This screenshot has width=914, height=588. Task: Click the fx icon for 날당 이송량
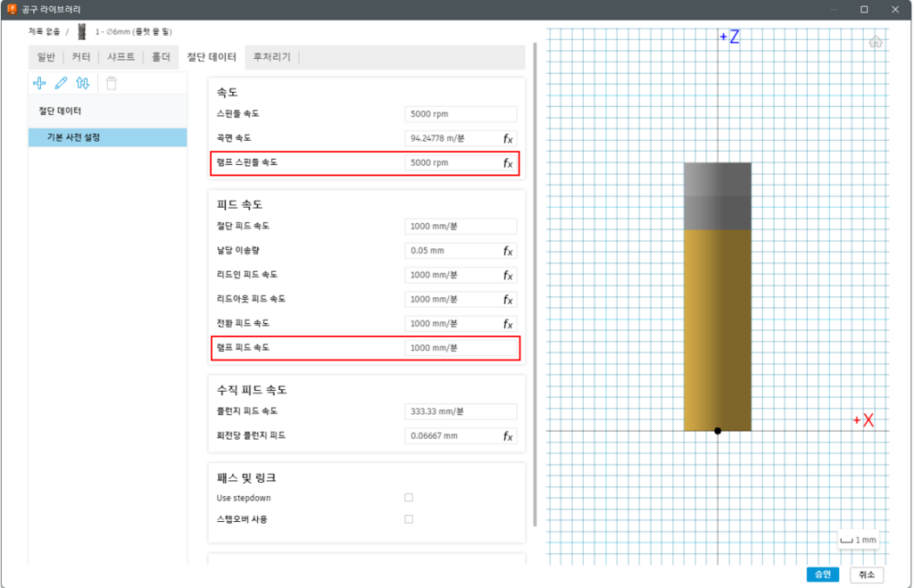click(508, 251)
